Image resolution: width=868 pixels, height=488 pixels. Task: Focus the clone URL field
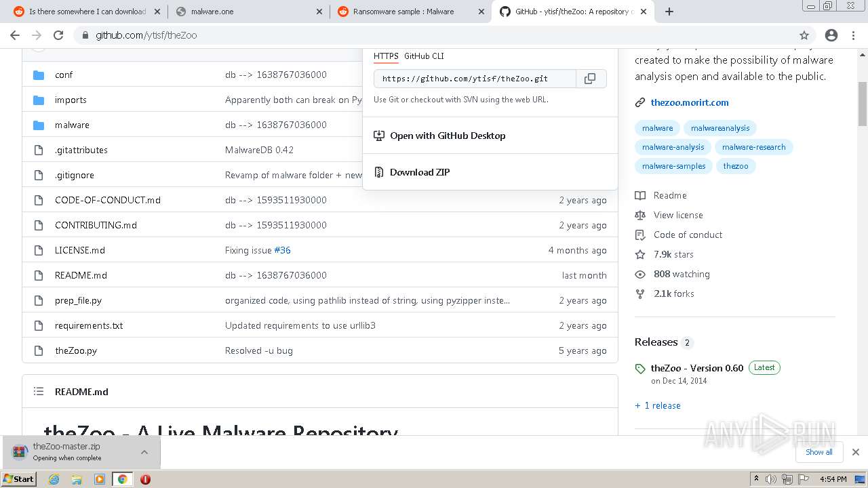pyautogui.click(x=475, y=79)
